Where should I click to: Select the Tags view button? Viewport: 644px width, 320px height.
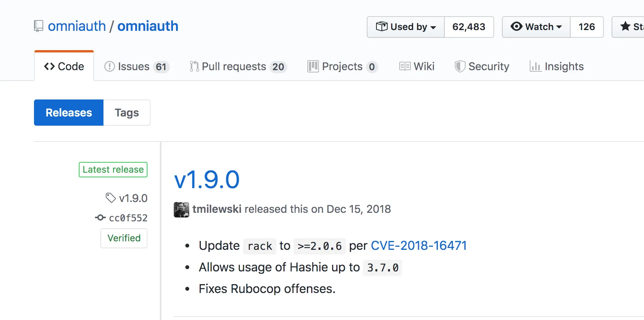point(127,113)
